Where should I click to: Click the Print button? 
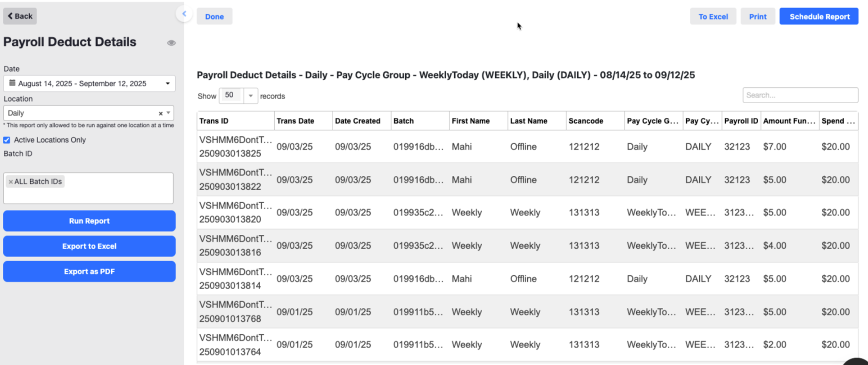(x=758, y=17)
